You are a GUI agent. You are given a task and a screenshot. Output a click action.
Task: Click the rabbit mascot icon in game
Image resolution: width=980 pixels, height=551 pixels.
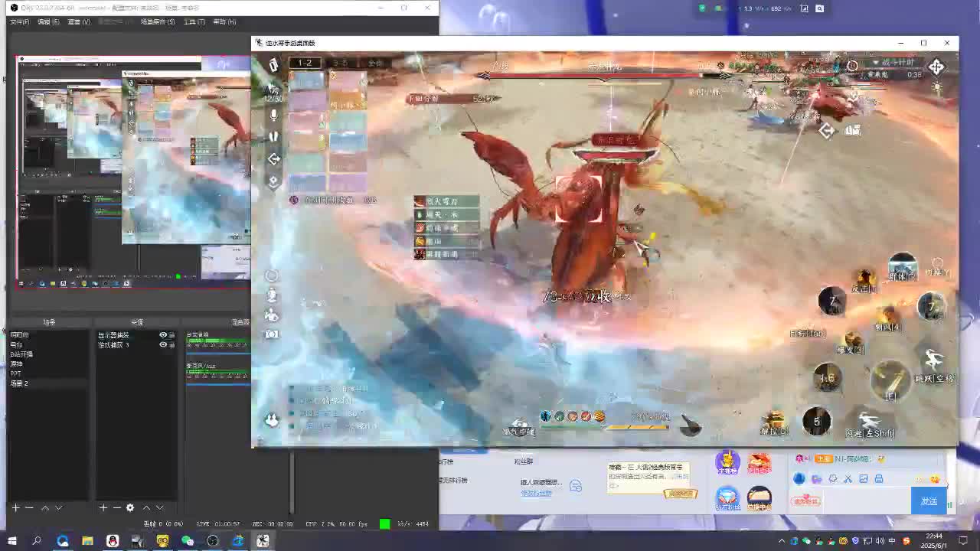click(x=271, y=419)
